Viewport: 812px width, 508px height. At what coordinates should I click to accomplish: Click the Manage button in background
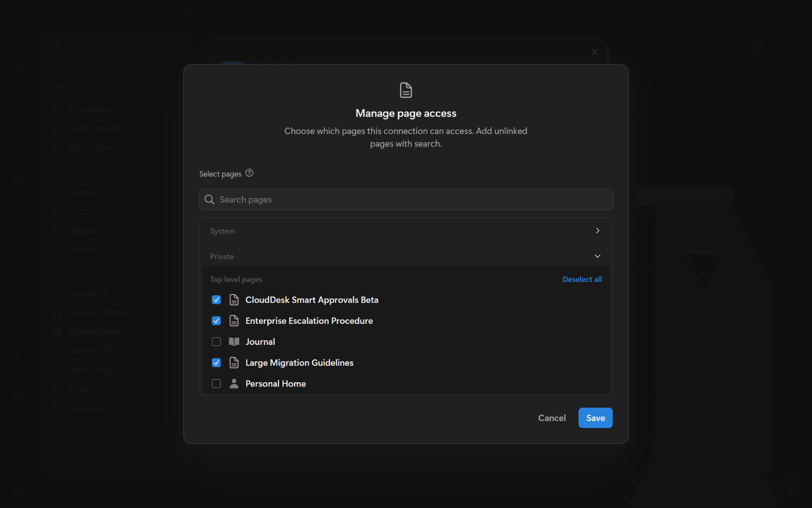click(x=703, y=252)
